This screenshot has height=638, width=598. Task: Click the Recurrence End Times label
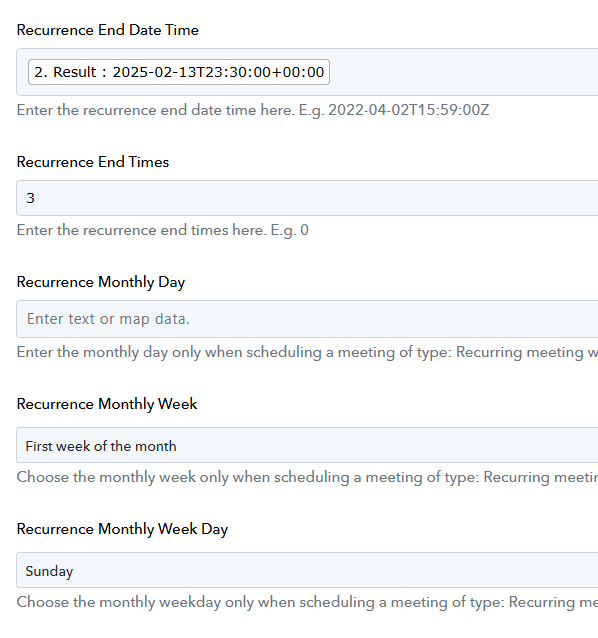93,162
